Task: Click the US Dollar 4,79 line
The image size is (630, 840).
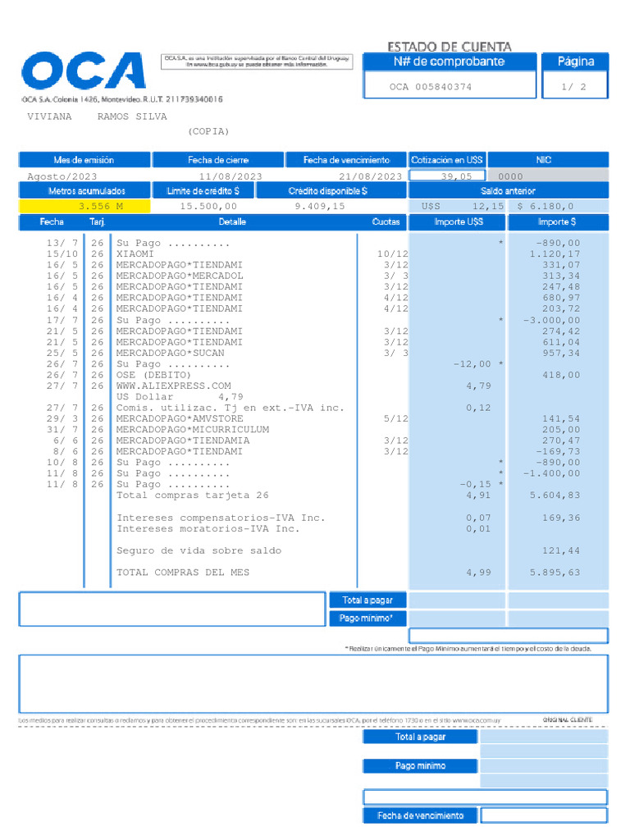Action: click(x=180, y=397)
